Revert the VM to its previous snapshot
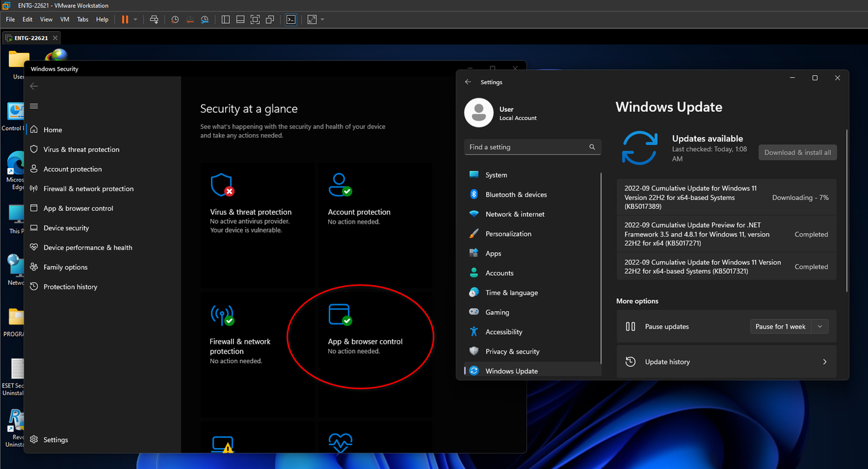Screen dimensions: 868x469 point(189,20)
